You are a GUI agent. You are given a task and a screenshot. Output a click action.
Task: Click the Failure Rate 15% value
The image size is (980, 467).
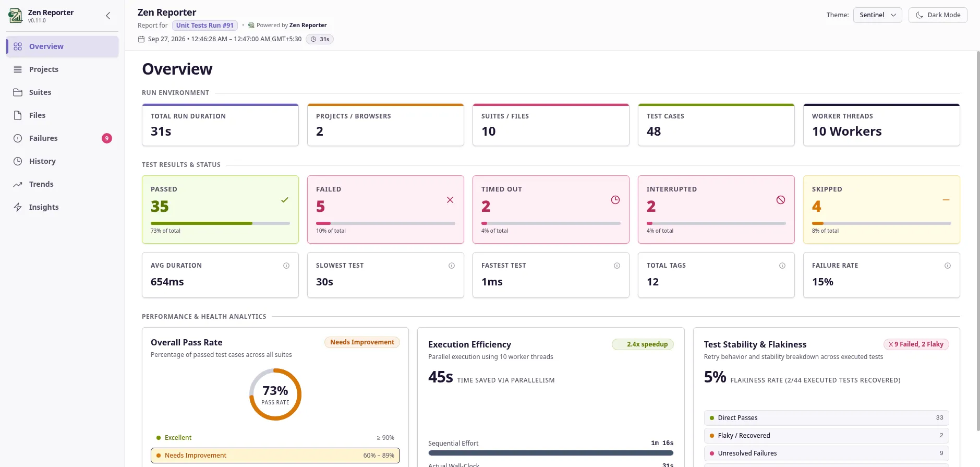[x=822, y=282]
